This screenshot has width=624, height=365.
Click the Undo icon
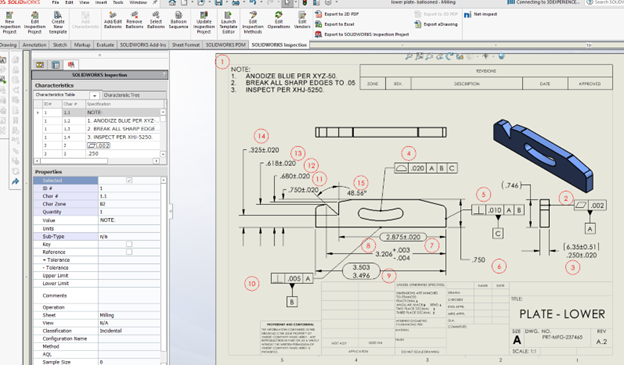253,2
